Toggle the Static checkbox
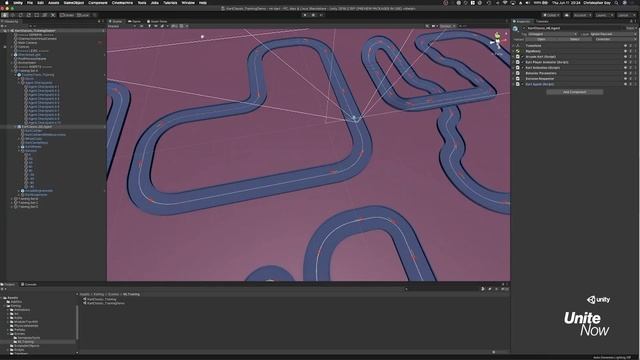This screenshot has width=640, height=360. tap(630, 28)
